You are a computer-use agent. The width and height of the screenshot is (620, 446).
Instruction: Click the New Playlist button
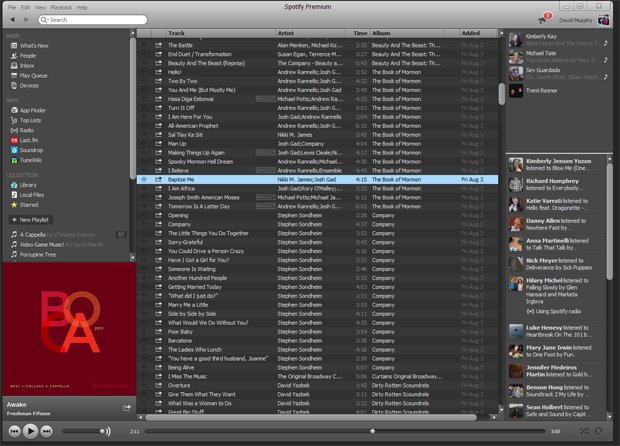[30, 220]
